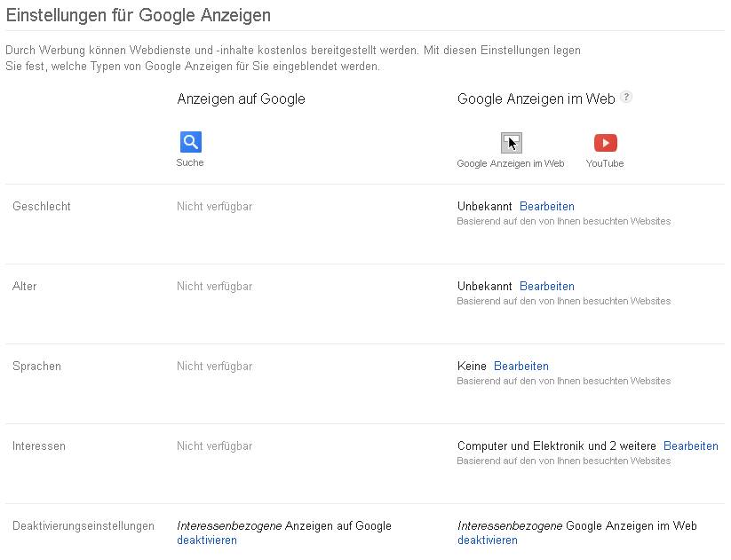Click 'Interessenbezogene Anzeigen auf Google' text
Viewport: 731px width, 560px height.
(284, 526)
